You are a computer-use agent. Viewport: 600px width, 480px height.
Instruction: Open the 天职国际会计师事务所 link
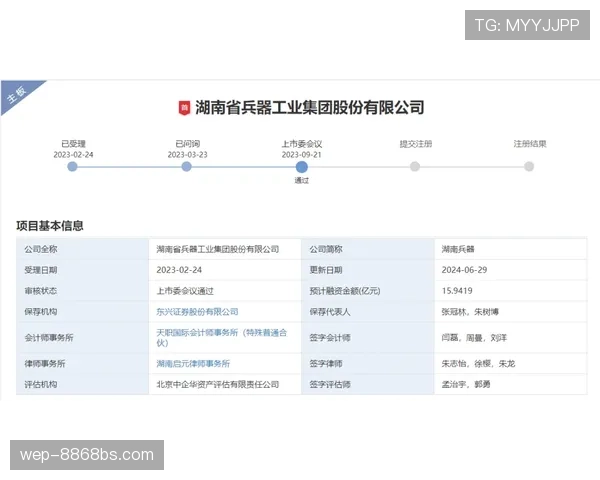(222, 337)
